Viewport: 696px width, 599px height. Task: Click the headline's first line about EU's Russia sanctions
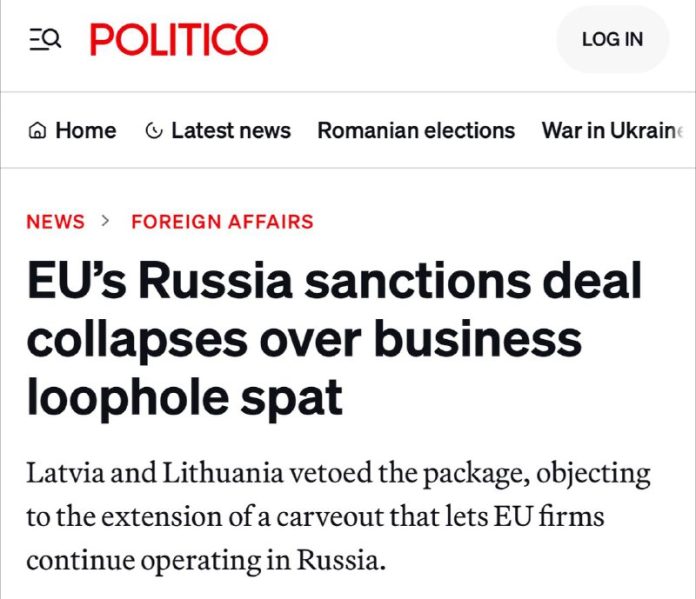(x=333, y=281)
